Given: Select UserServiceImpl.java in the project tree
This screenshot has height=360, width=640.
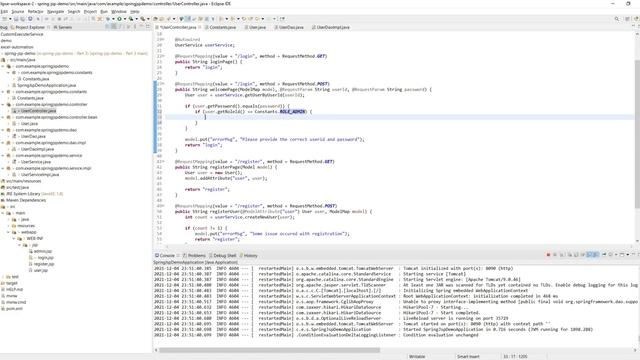Looking at the screenshot, I should point(40,174).
